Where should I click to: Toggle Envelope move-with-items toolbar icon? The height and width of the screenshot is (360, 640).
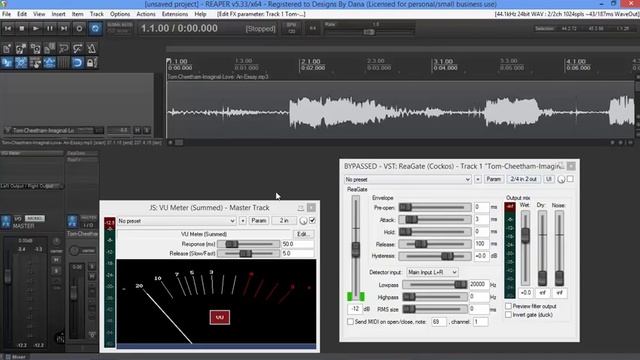point(49,63)
